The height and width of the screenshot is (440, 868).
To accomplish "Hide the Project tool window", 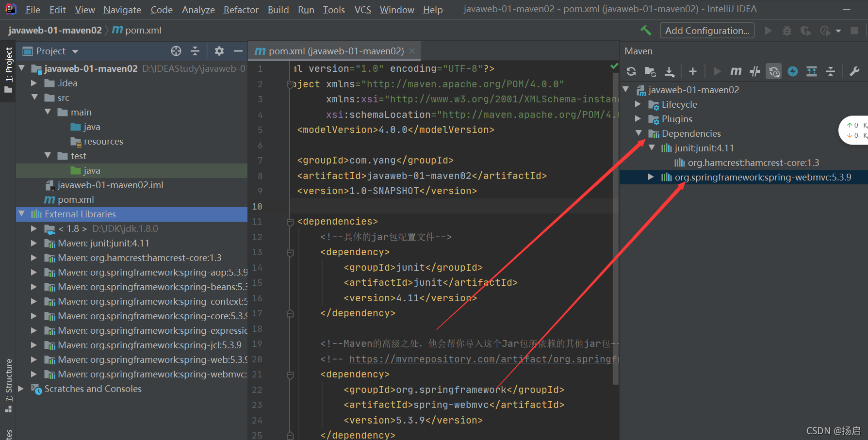I will pos(238,51).
